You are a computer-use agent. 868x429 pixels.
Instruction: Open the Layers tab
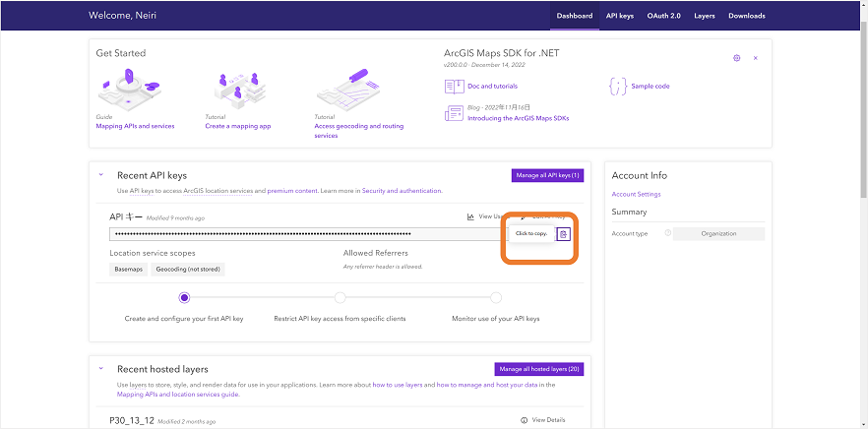pyautogui.click(x=705, y=16)
